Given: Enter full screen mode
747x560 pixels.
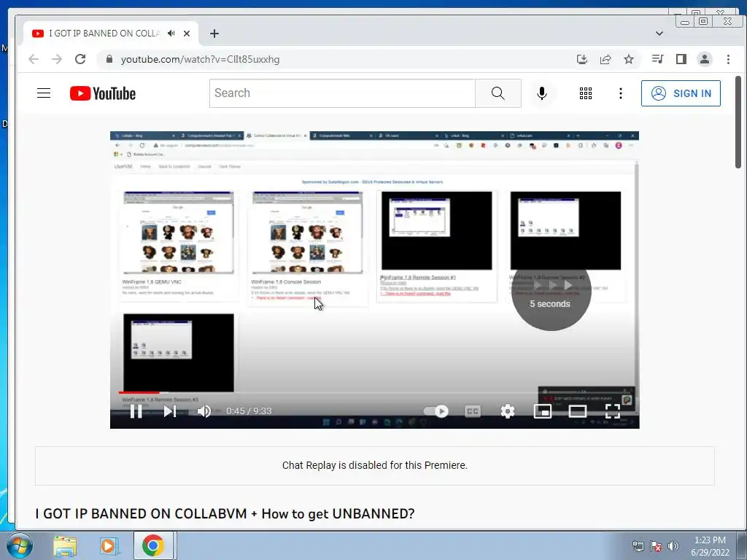Looking at the screenshot, I should click(x=613, y=411).
